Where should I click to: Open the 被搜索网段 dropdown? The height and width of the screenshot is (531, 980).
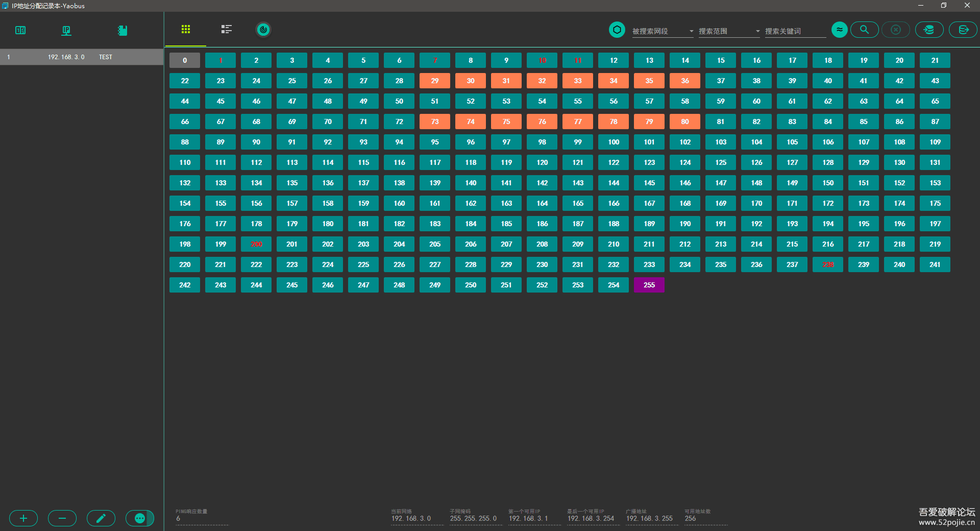pos(663,31)
